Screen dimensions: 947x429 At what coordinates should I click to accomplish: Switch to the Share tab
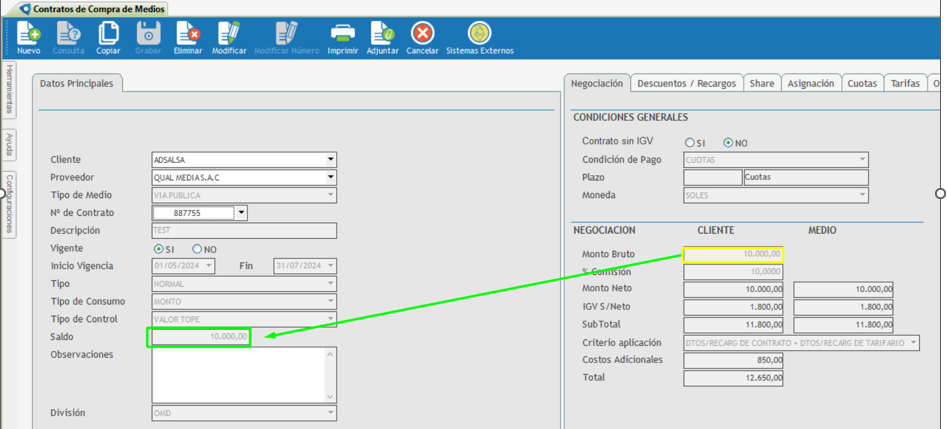(x=762, y=84)
